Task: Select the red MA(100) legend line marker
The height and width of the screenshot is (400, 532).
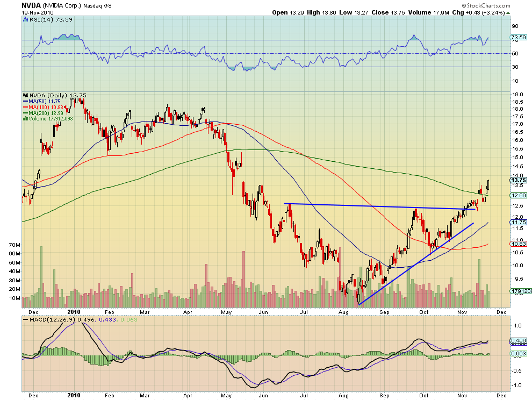Action: click(x=25, y=108)
